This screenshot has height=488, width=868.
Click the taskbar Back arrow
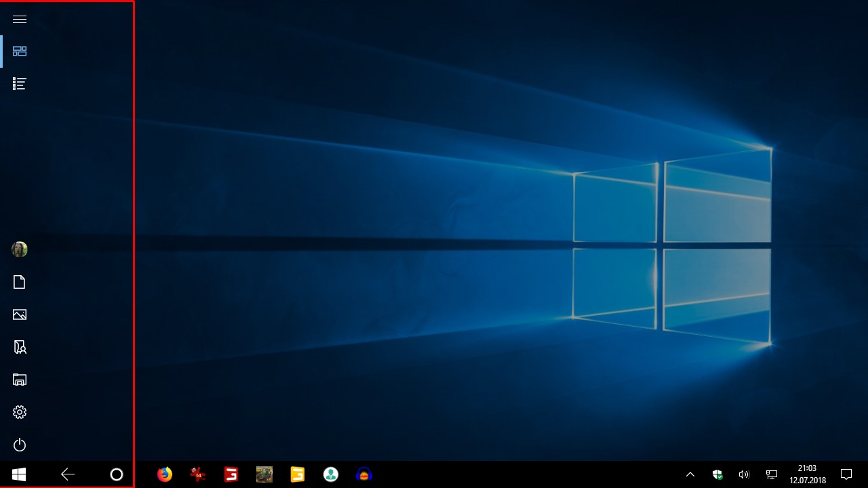point(68,474)
